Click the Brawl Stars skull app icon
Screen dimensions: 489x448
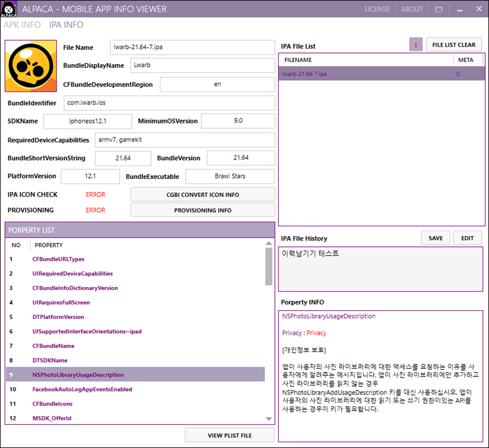(x=30, y=66)
